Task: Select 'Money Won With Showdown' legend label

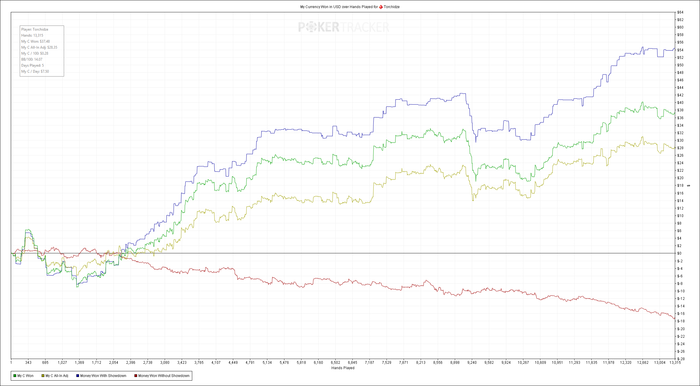Action: coord(103,376)
